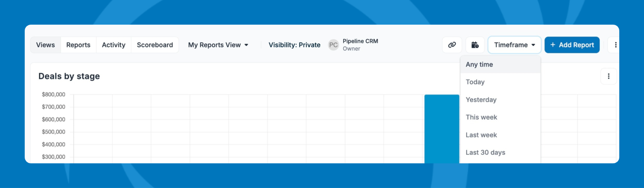
Task: Click Visibility: Private label
Action: click(x=294, y=45)
